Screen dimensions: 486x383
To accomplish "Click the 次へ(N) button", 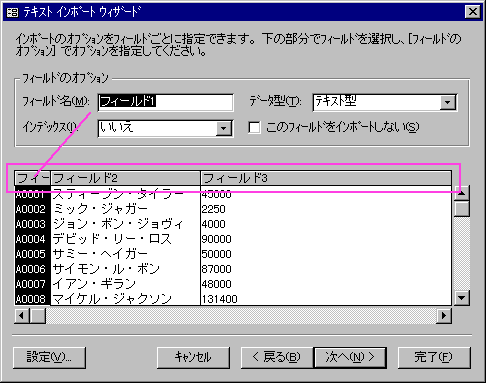I will coord(350,358).
